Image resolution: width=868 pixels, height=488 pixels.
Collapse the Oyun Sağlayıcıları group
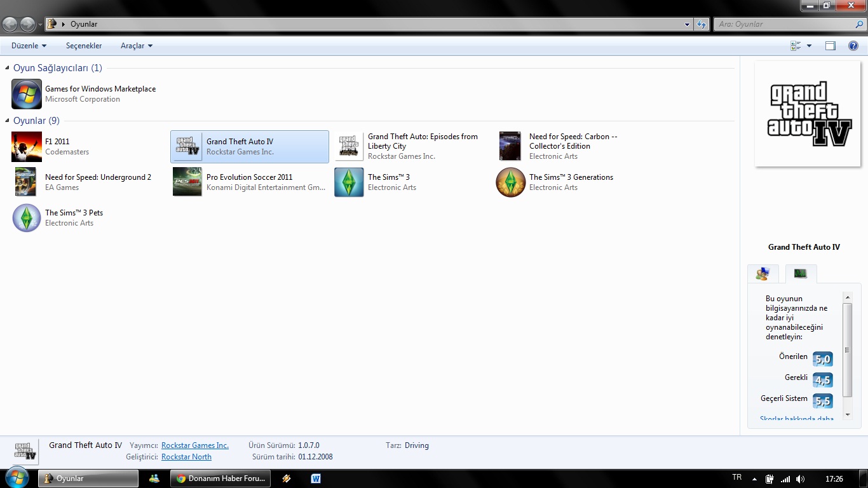[x=7, y=68]
